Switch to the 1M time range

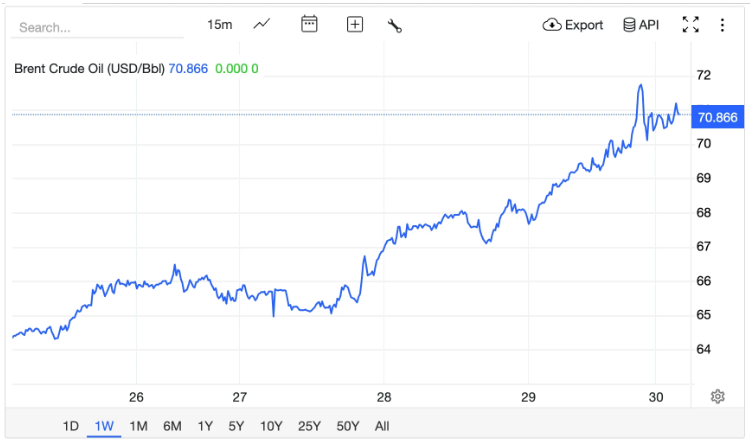[x=138, y=426]
